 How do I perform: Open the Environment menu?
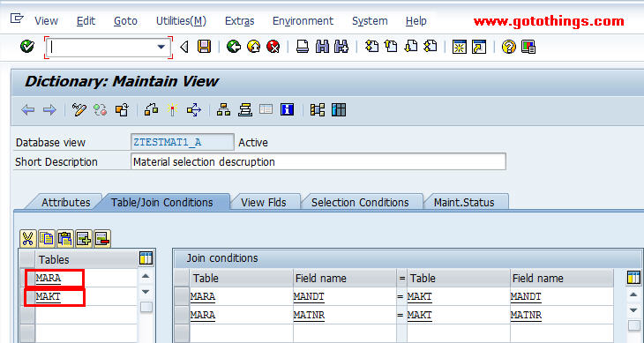pyautogui.click(x=303, y=21)
